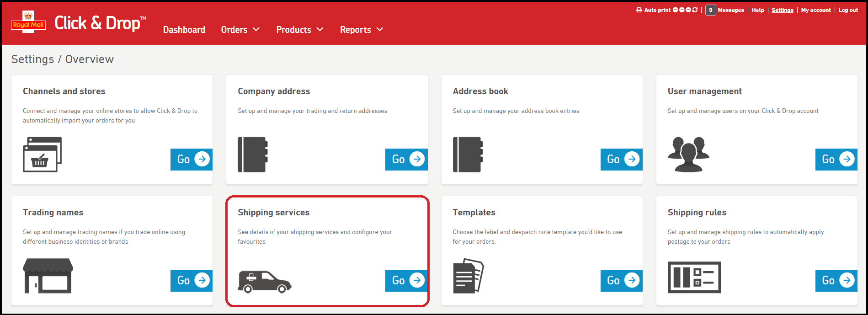
Task: Click the Shipping services van icon
Action: point(264,281)
